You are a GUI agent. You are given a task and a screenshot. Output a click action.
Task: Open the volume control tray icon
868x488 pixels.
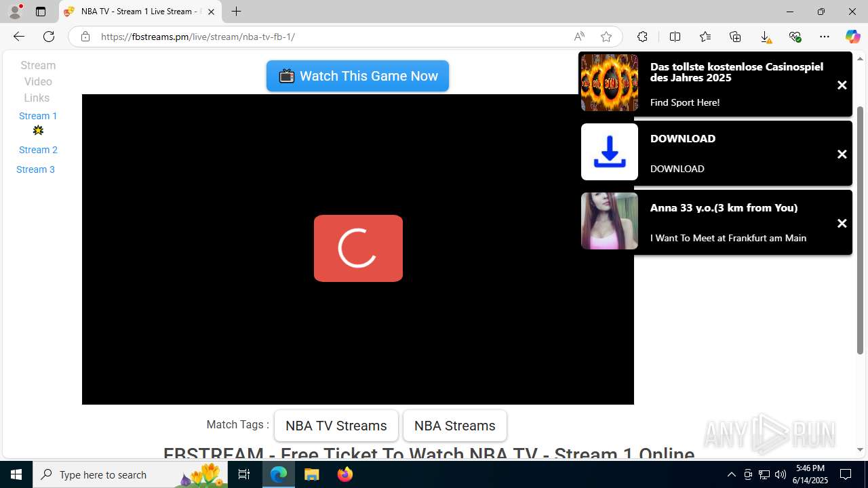pyautogui.click(x=781, y=474)
